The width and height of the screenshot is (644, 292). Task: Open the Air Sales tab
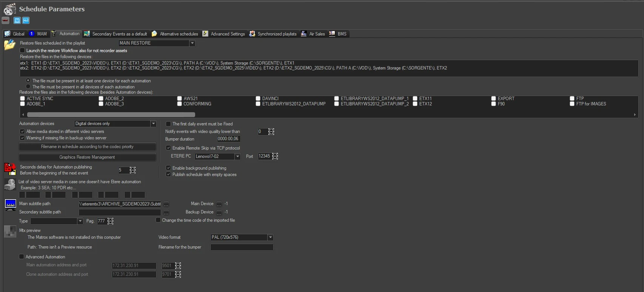[x=313, y=34]
